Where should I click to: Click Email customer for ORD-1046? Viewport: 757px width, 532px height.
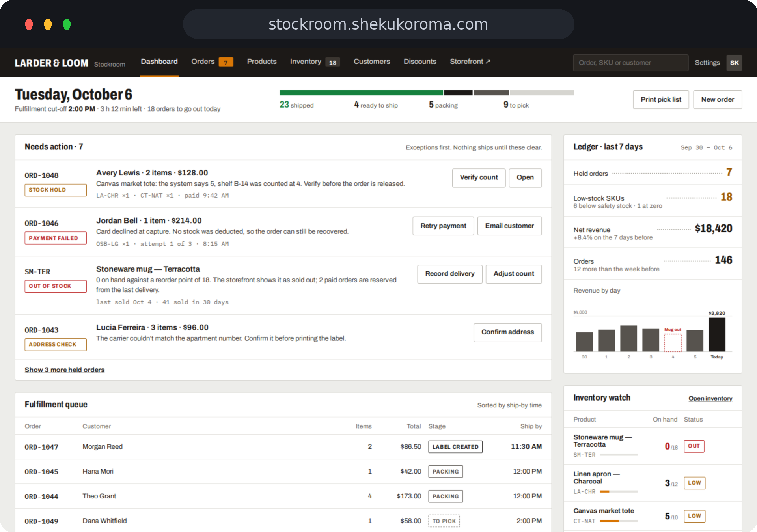(509, 226)
